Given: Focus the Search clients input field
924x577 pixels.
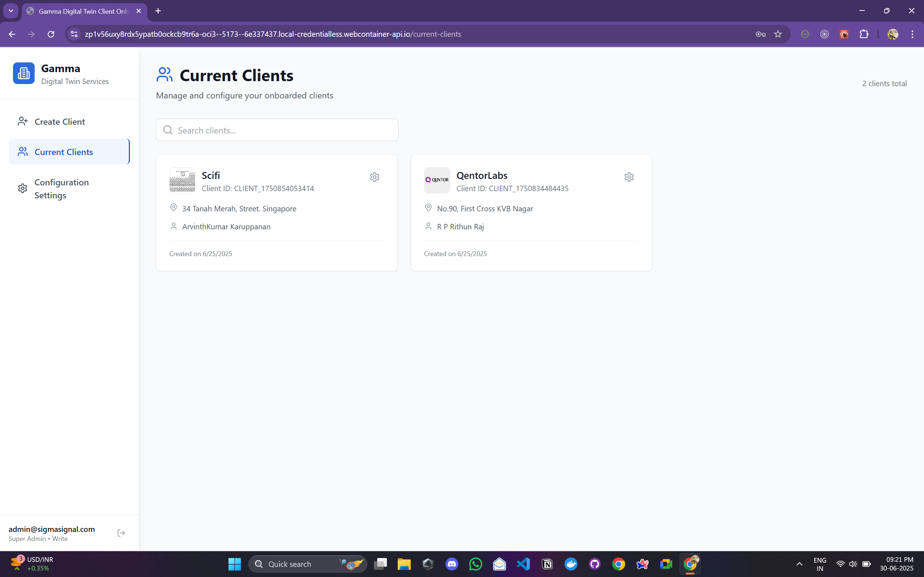Looking at the screenshot, I should coord(283,130).
